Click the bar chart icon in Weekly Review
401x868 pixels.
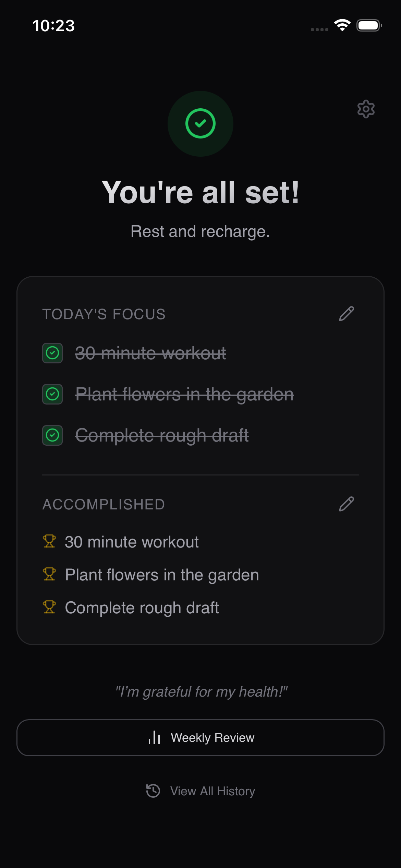pos(155,737)
